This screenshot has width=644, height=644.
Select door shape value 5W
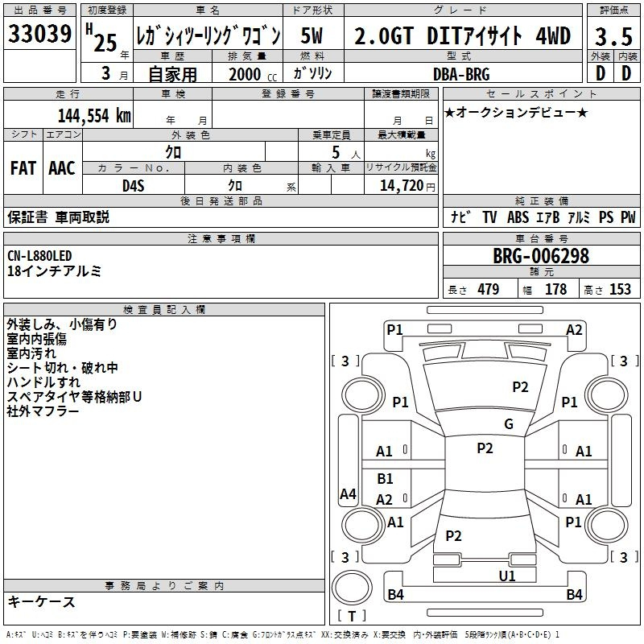pos(312,35)
